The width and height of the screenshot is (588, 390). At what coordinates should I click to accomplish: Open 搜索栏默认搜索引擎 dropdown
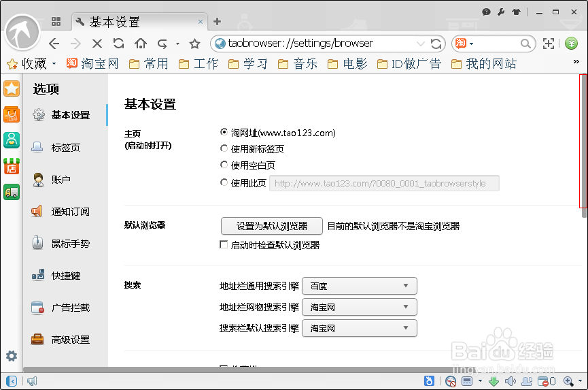(x=359, y=328)
